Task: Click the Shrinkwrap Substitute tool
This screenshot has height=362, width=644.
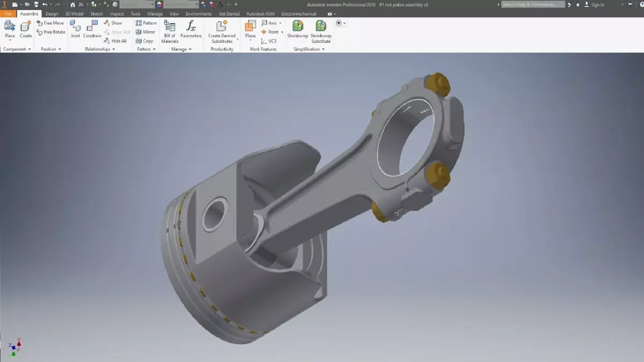Action: (321, 32)
